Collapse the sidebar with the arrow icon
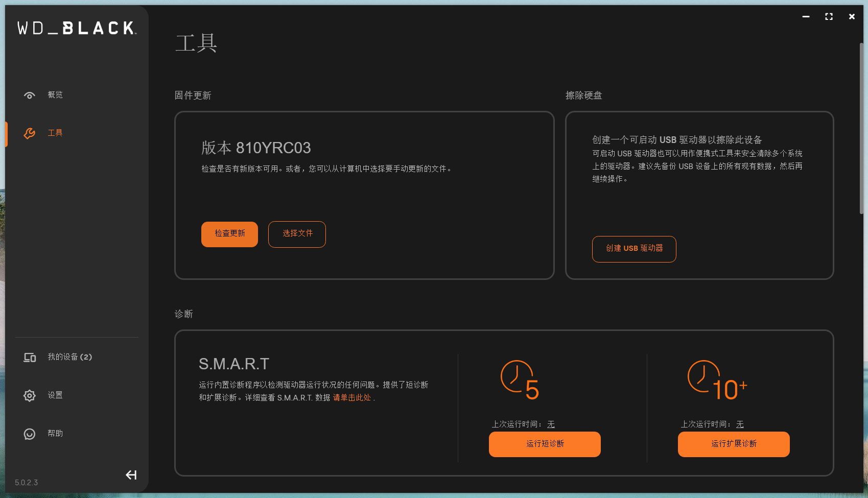 (131, 475)
